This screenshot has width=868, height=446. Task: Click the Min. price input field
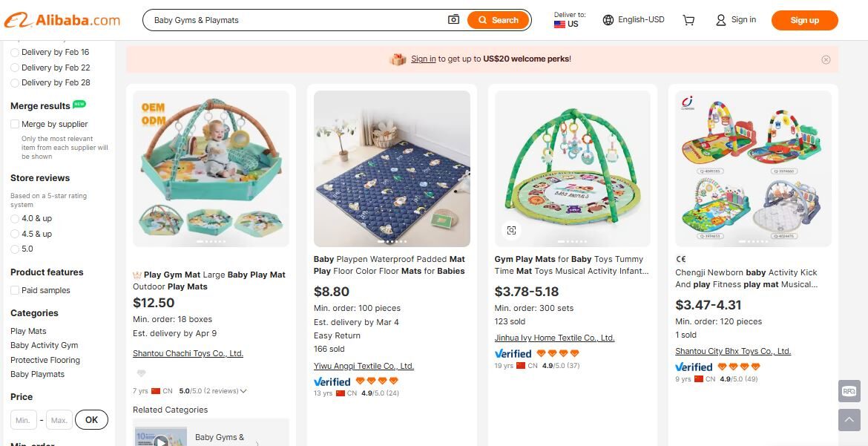click(23, 420)
